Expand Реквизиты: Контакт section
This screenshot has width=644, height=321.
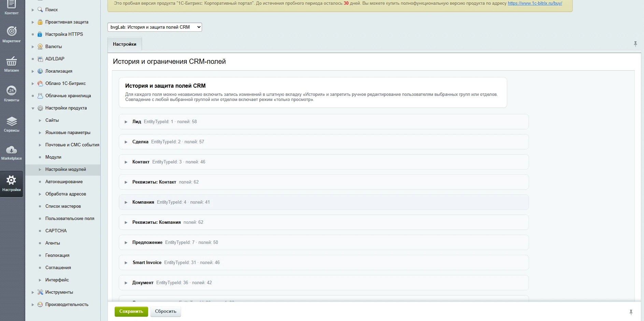(x=324, y=182)
